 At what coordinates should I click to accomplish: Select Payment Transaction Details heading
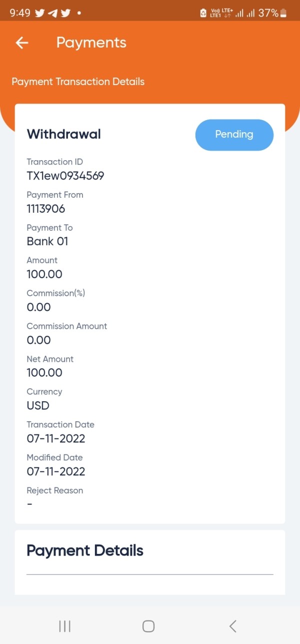[78, 82]
